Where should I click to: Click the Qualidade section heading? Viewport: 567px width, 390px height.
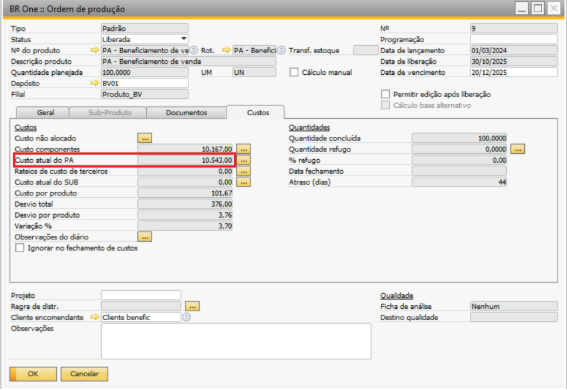(396, 296)
